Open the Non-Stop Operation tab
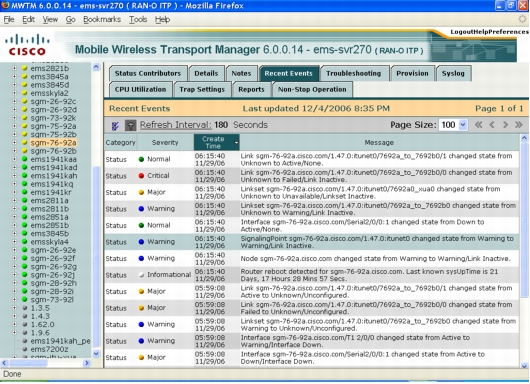The width and height of the screenshot is (530, 384). click(312, 90)
